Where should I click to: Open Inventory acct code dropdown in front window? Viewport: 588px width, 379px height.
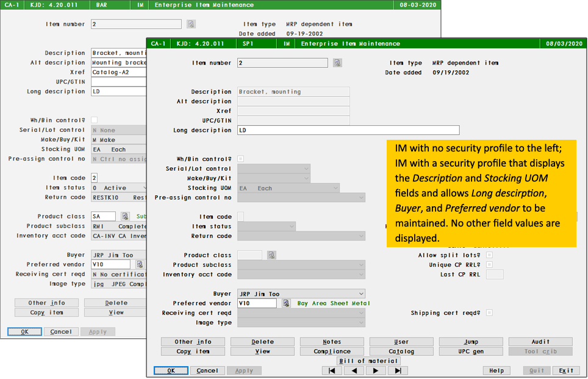301,274
